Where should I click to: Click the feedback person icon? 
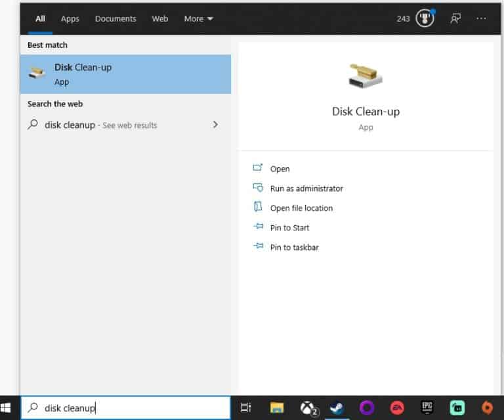point(455,18)
